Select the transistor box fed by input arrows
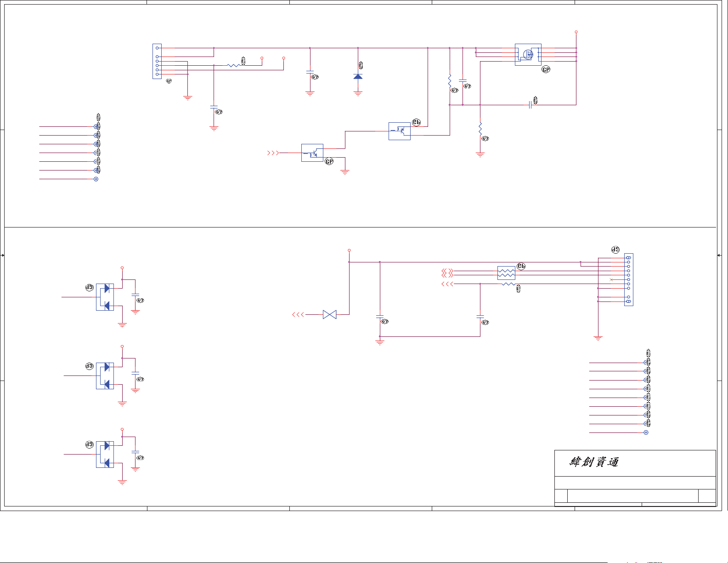Screen dimensions: 728x563 312,153
